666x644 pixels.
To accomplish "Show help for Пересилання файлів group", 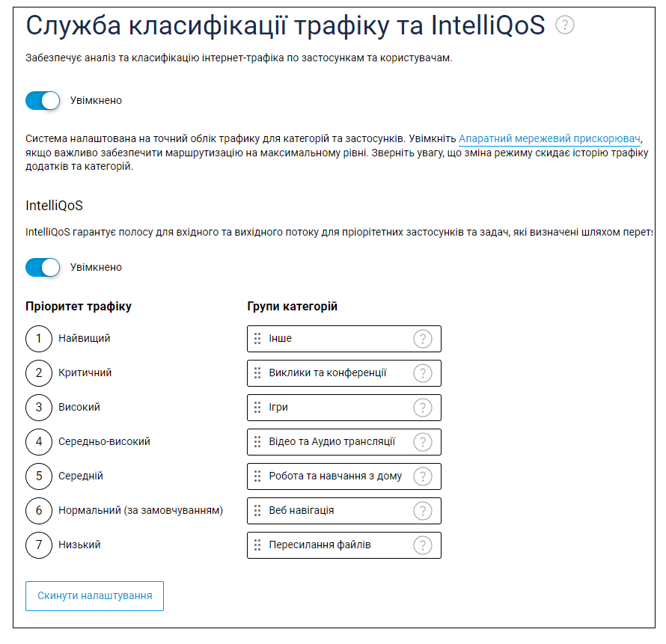I will 423,545.
